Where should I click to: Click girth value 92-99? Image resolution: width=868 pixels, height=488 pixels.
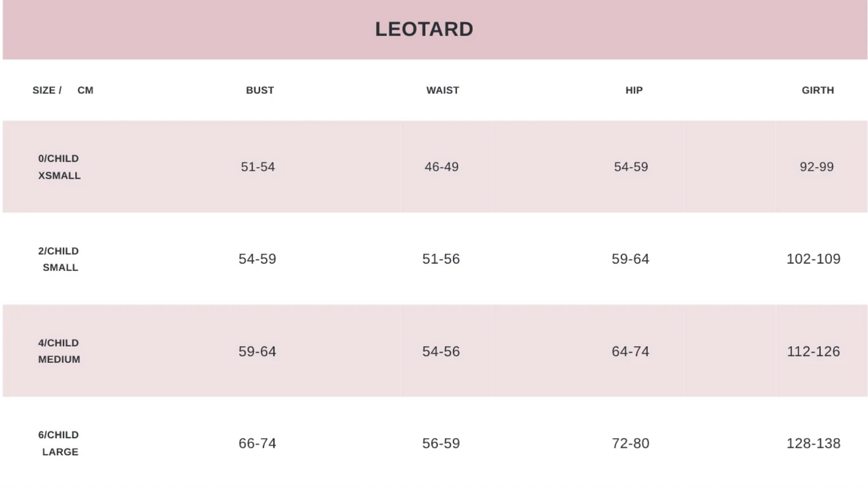click(x=816, y=167)
